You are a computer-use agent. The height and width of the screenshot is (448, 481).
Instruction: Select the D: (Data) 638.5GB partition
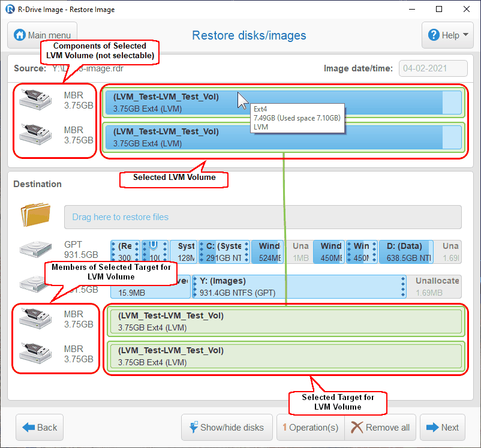point(406,252)
